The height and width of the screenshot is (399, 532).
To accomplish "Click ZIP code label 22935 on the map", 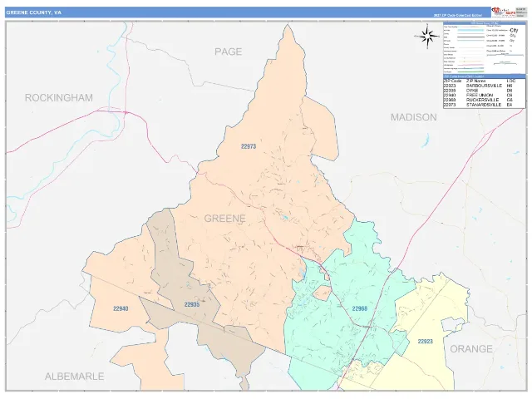I will click(192, 305).
